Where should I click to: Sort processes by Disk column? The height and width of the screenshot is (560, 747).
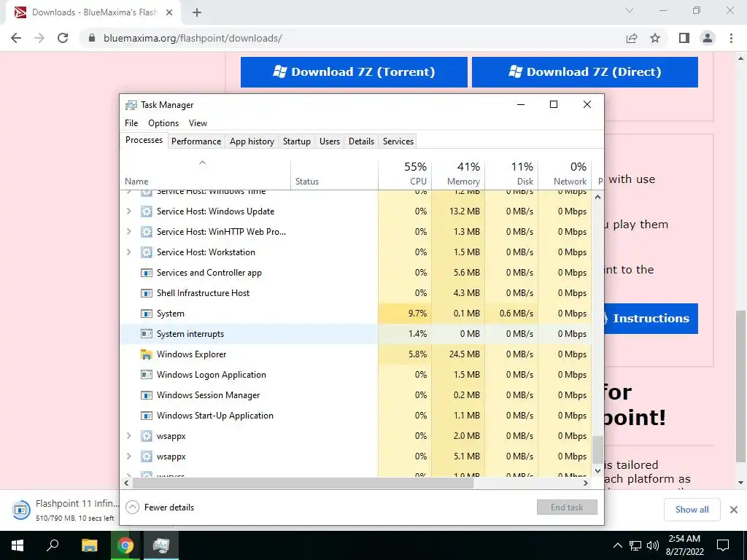pos(511,174)
